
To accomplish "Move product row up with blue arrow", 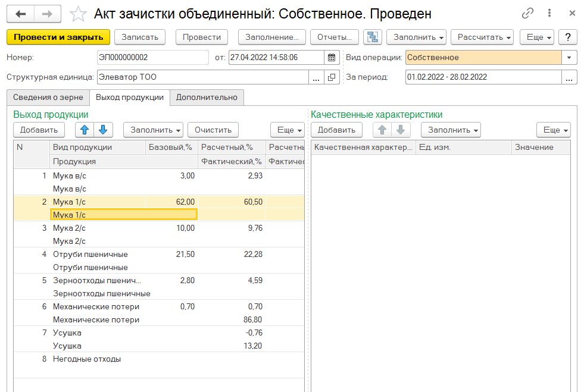I will click(x=84, y=130).
